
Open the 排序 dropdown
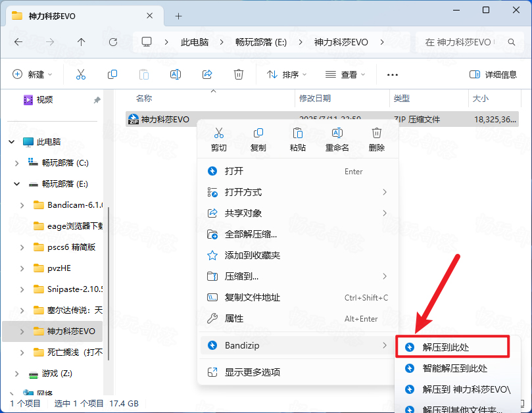286,74
